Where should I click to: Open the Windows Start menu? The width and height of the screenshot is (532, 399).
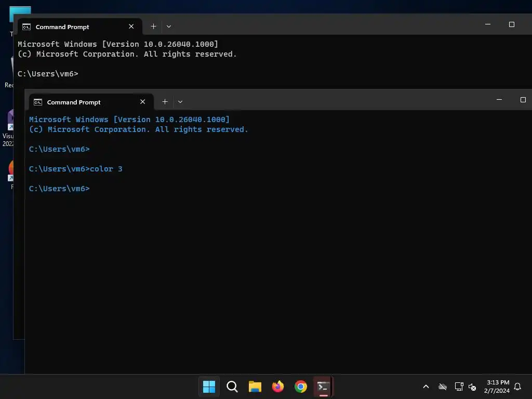tap(209, 387)
